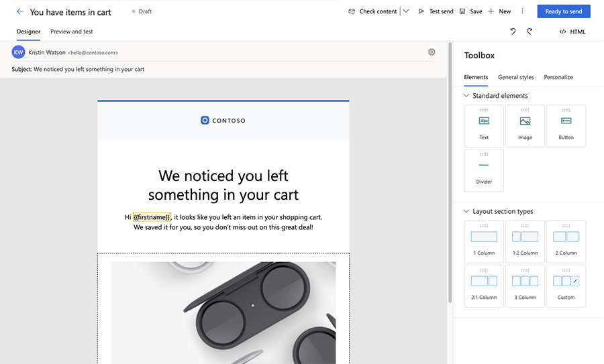The image size is (604, 364).
Task: Open the HTML code view
Action: pos(572,32)
